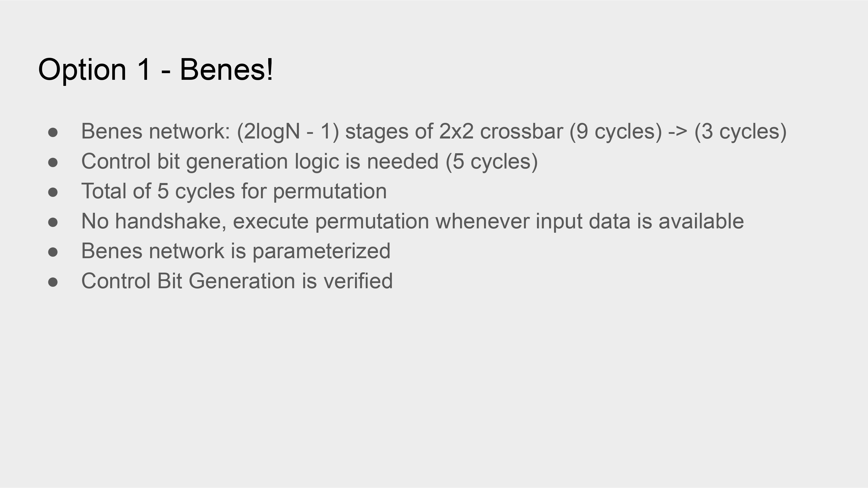Screen dimensions: 868x488
Task: Click the "(5 cycles)" text in second bullet
Action: tap(491, 161)
